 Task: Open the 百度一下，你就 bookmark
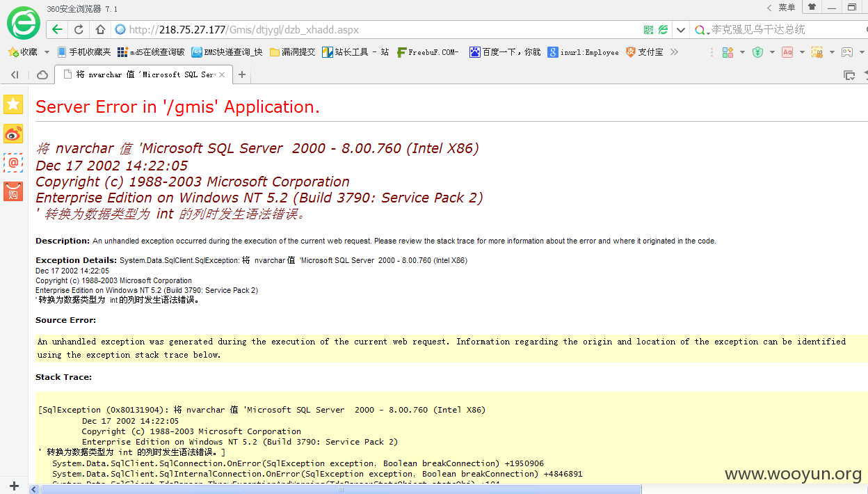tap(505, 52)
